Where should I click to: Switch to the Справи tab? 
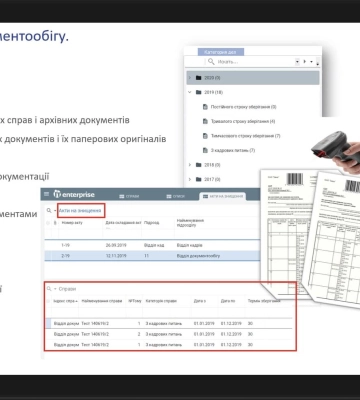pyautogui.click(x=130, y=196)
